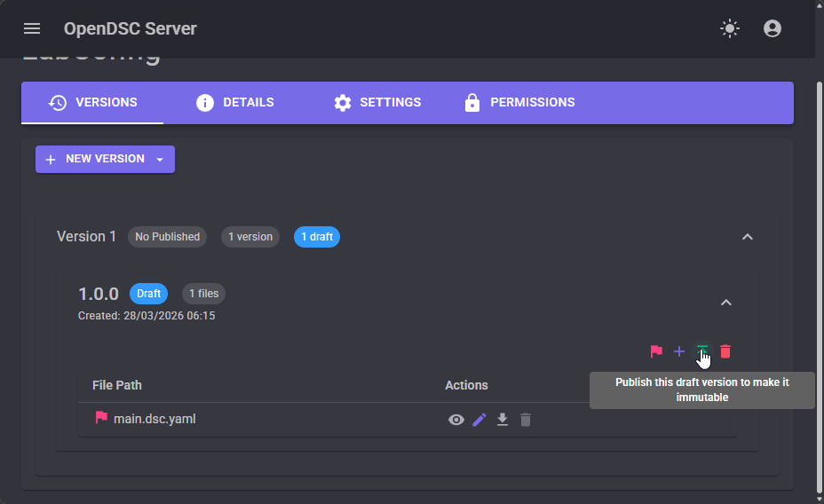Screen dimensions: 824x504
Task: Toggle light theme via sun icon
Action: [729, 28]
